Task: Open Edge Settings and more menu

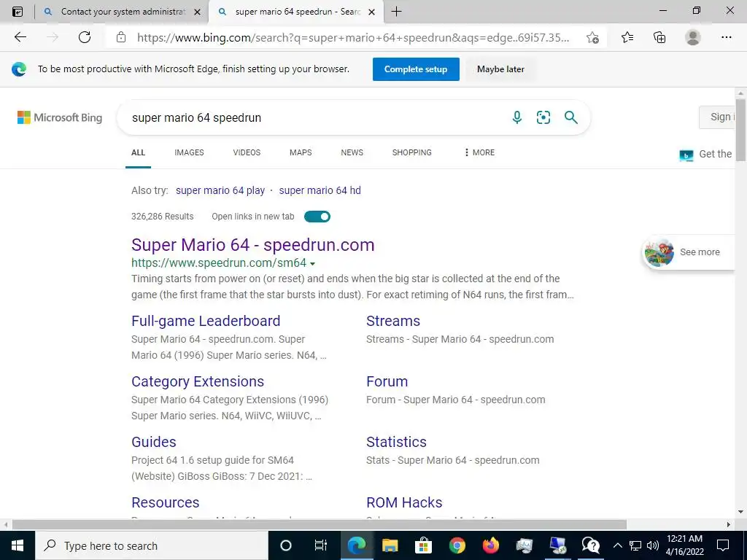Action: 726,37
